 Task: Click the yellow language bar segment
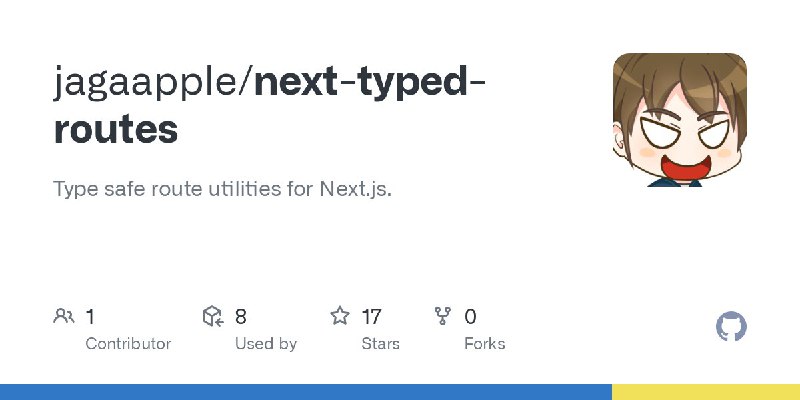click(706, 392)
